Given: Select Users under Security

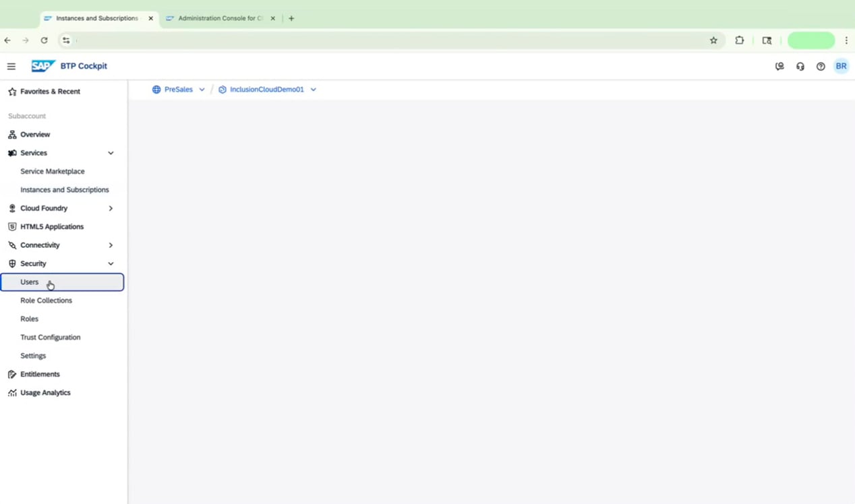Looking at the screenshot, I should point(62,282).
